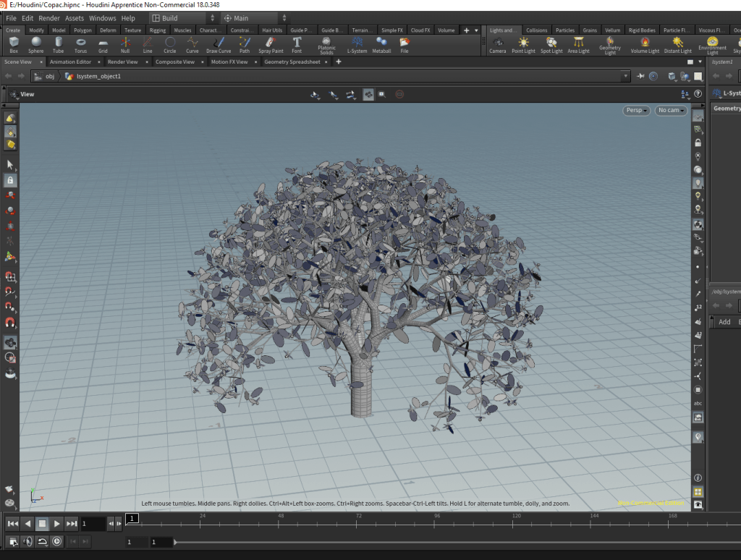Click the timeline frame 1 marker

point(132,518)
